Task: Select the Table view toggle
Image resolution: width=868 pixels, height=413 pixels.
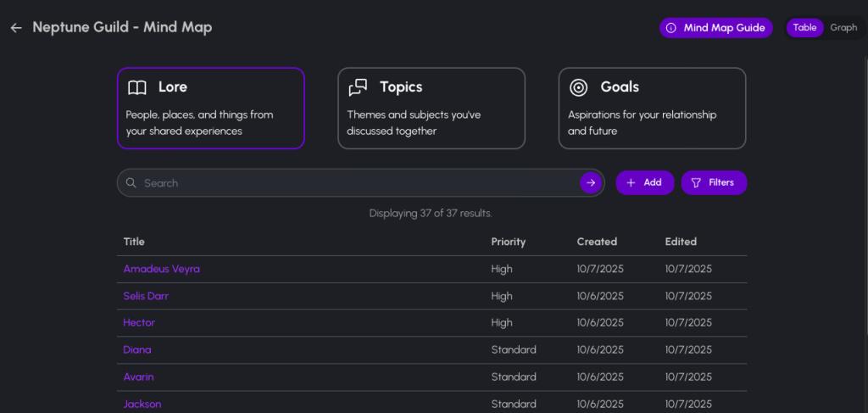Action: pos(804,28)
